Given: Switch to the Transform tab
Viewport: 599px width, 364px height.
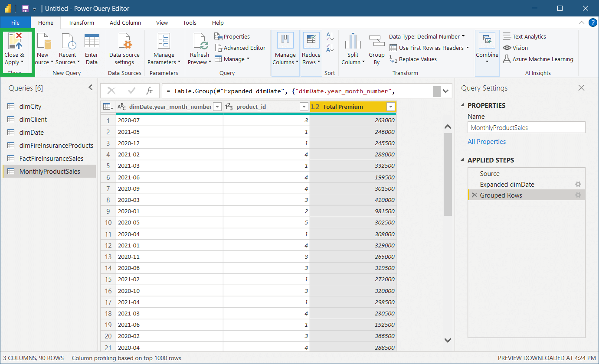Looking at the screenshot, I should click(x=81, y=23).
